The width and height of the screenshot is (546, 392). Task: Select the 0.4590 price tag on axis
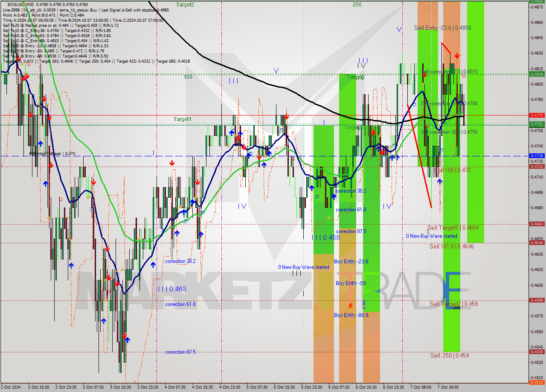[x=537, y=300]
